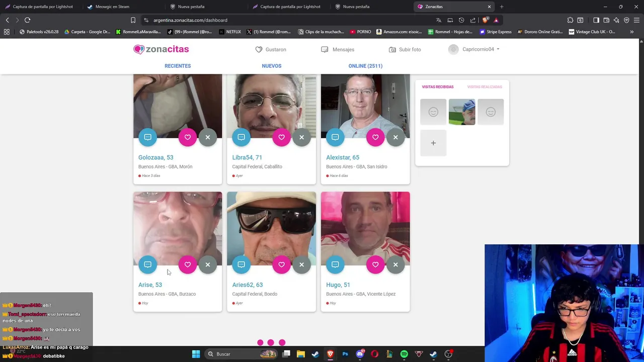Open Photoshop from the taskbar
The height and width of the screenshot is (362, 644).
point(345,354)
